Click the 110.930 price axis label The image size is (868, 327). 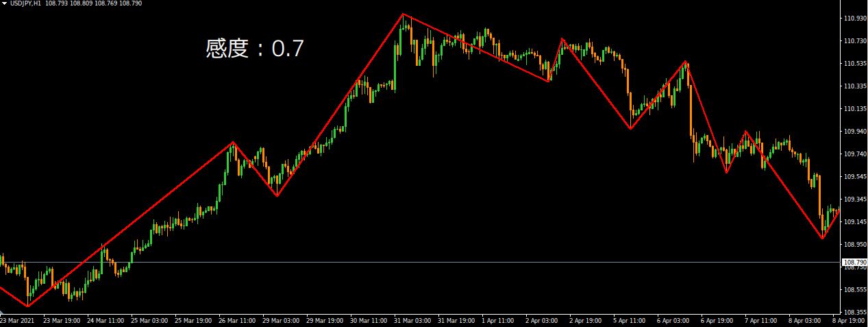tap(855, 19)
